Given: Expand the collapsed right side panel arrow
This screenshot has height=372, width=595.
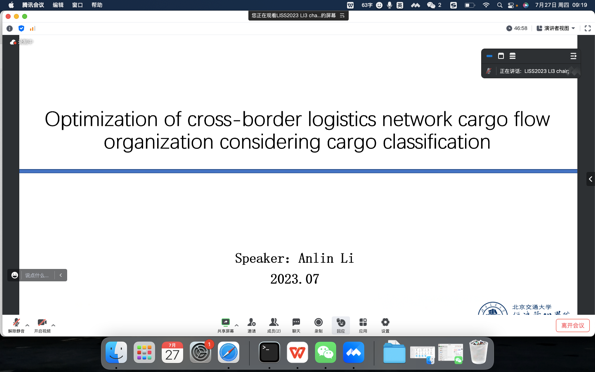Looking at the screenshot, I should (x=590, y=179).
